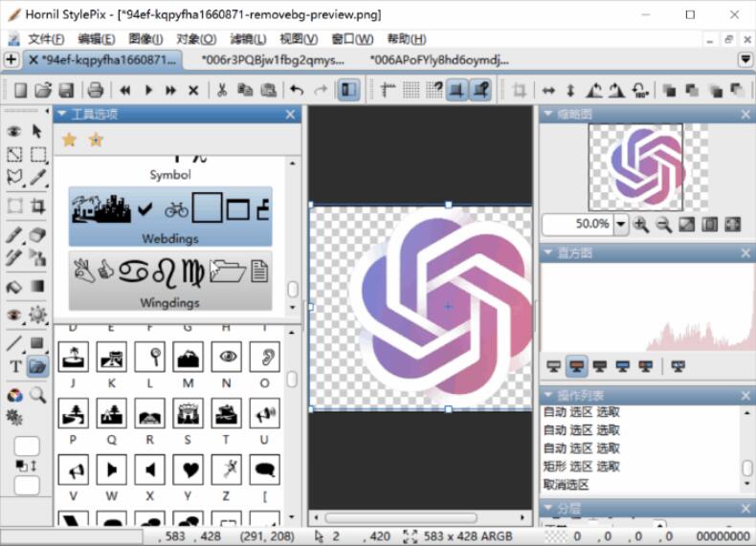Select the Eraser tool

(37, 234)
